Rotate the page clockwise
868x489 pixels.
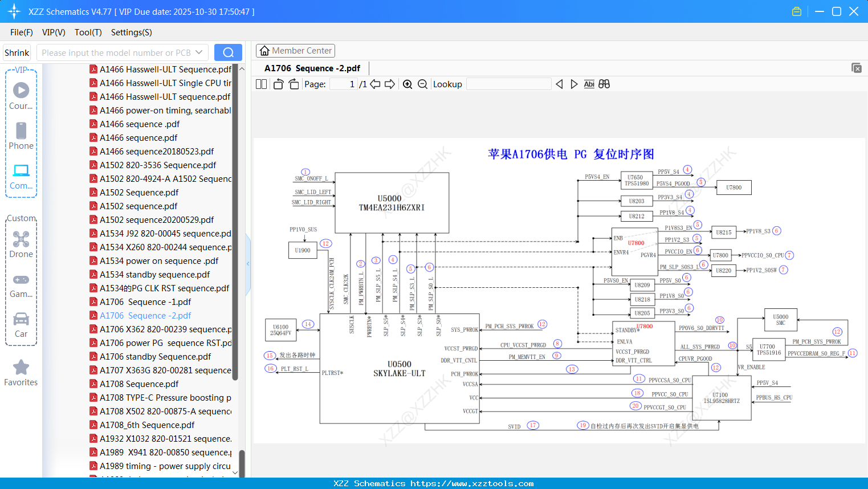294,84
